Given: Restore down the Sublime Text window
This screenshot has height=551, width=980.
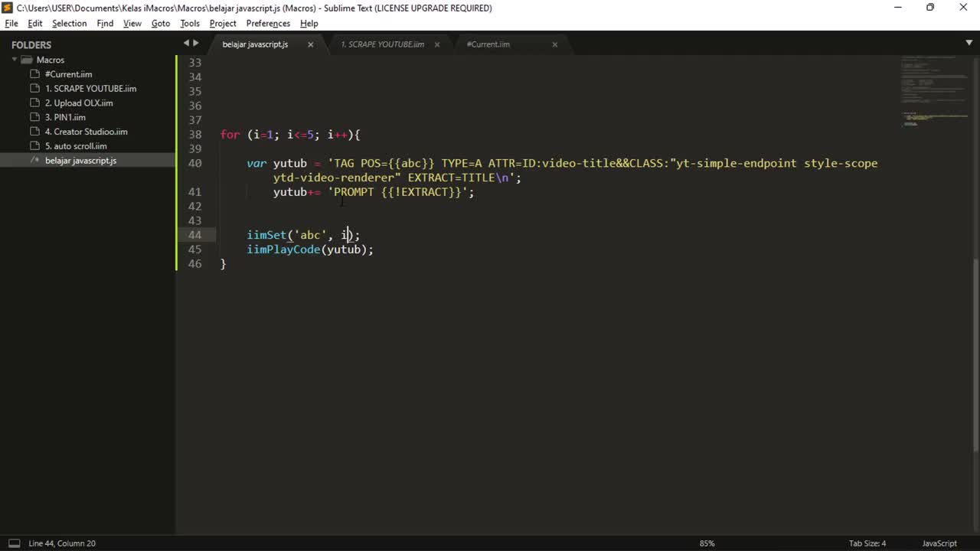Looking at the screenshot, I should (x=930, y=8).
